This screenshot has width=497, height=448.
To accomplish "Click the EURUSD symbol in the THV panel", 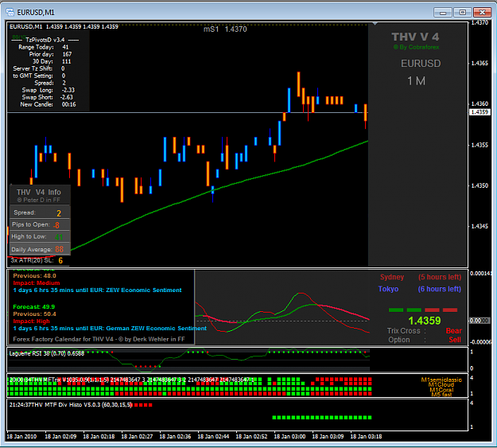I will 421,64.
